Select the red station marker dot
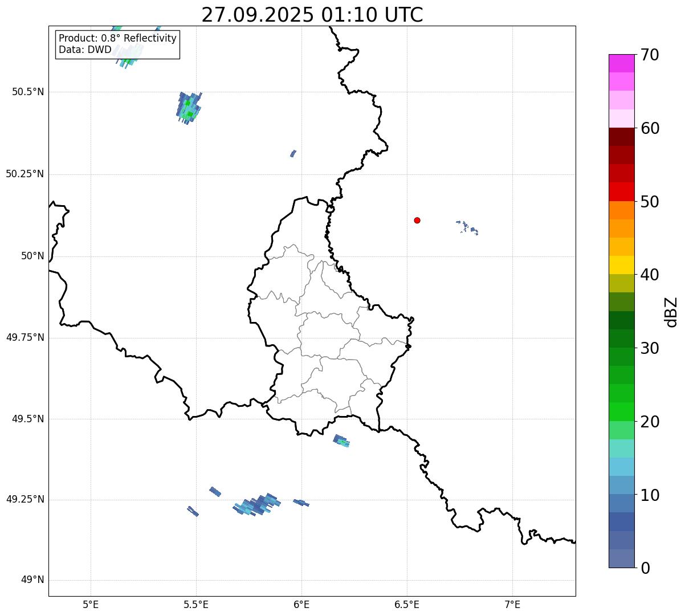 [x=417, y=220]
